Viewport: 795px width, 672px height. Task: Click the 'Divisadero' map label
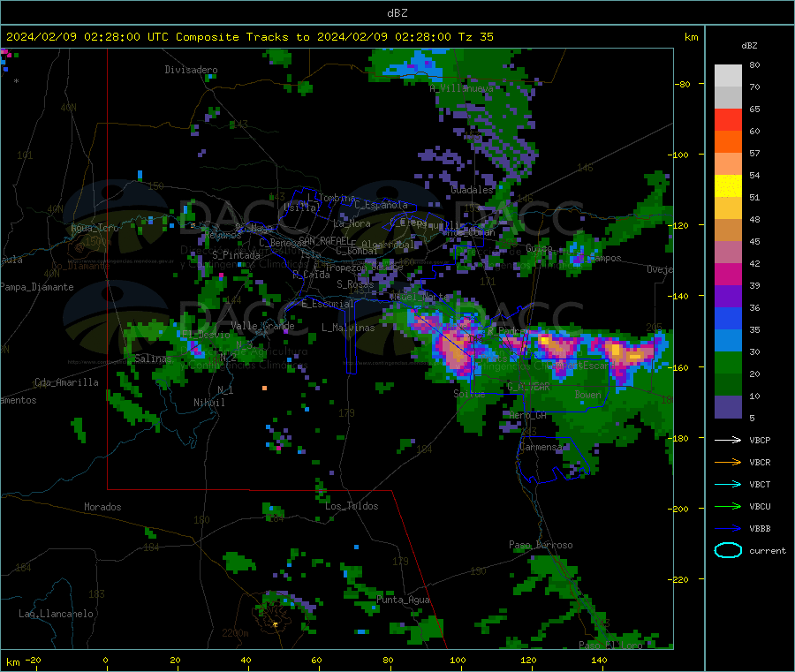(x=191, y=70)
